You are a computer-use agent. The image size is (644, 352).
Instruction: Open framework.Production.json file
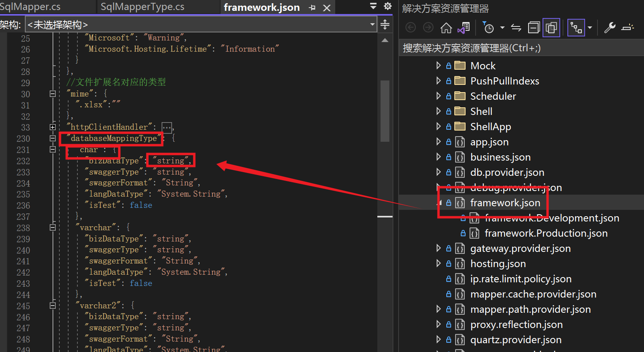(546, 233)
